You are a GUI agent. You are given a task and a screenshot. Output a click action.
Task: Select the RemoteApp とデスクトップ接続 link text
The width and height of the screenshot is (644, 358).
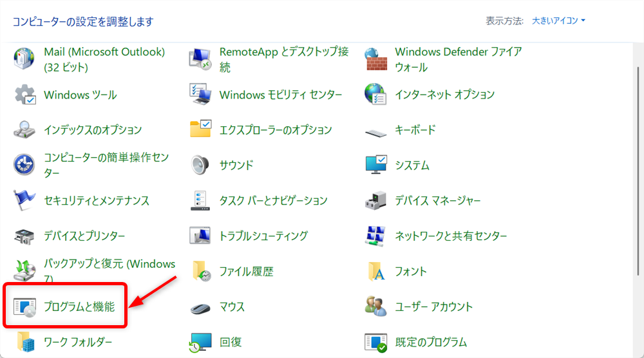pos(284,59)
